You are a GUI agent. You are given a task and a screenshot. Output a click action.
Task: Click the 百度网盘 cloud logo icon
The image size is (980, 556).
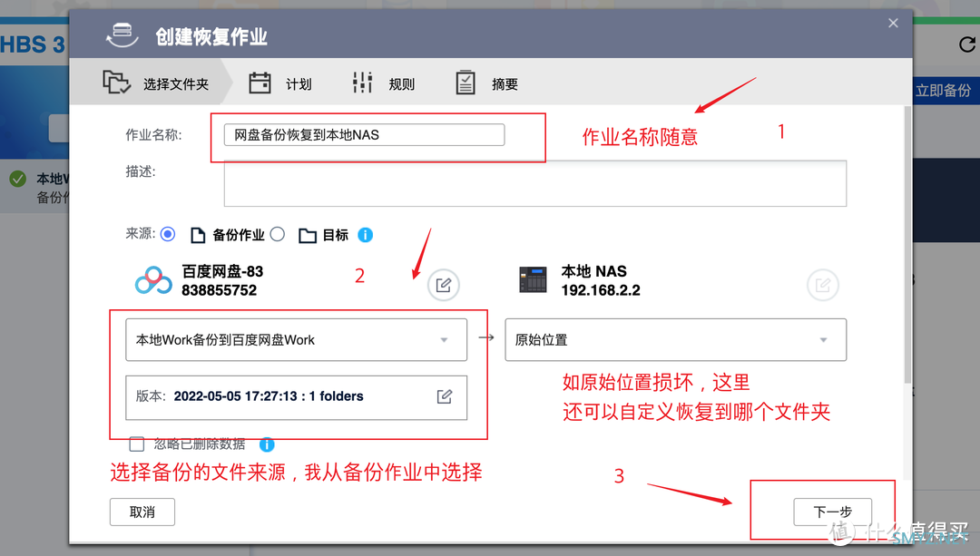tap(153, 280)
